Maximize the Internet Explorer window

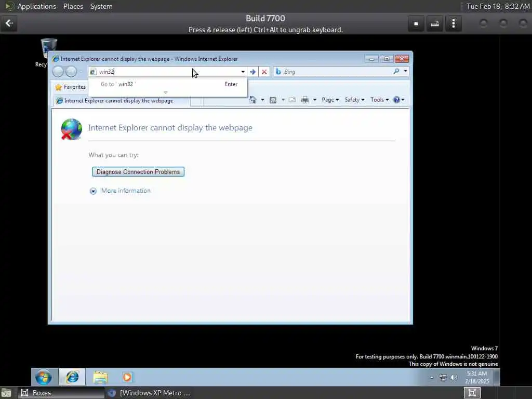pyautogui.click(x=387, y=59)
